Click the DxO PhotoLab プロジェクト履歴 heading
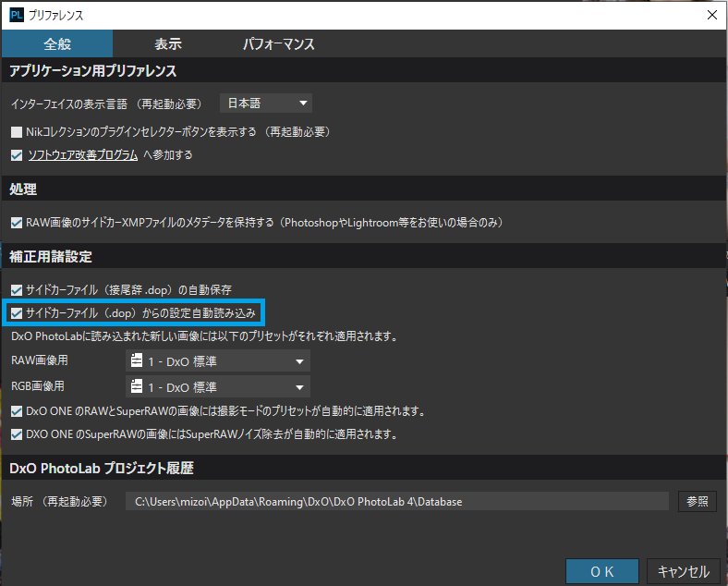This screenshot has height=586, width=728. 102,468
